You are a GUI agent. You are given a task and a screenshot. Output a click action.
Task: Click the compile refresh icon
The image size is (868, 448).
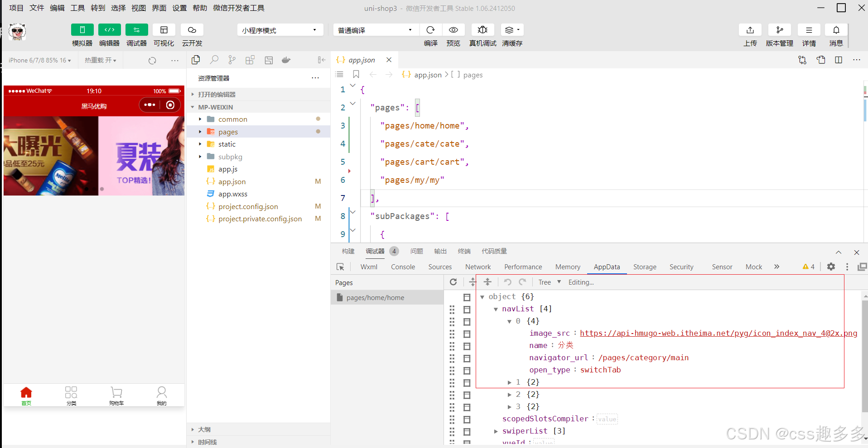430,30
